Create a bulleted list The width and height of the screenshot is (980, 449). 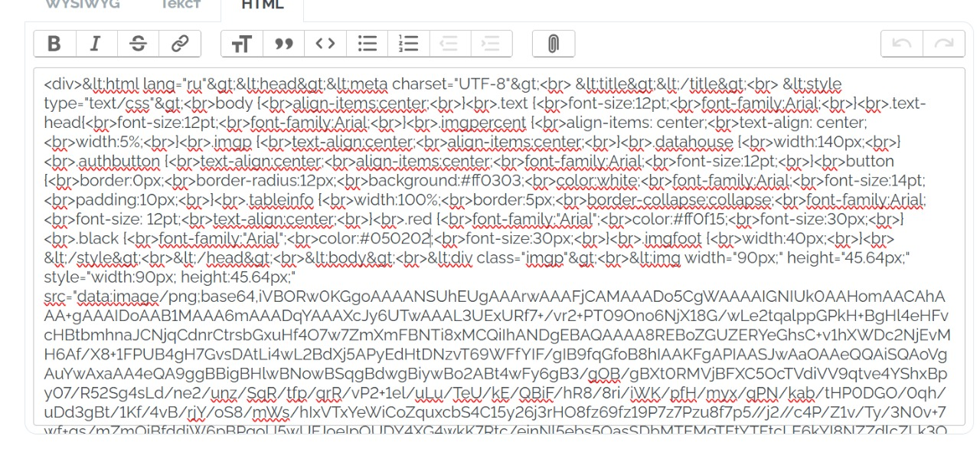tap(367, 44)
